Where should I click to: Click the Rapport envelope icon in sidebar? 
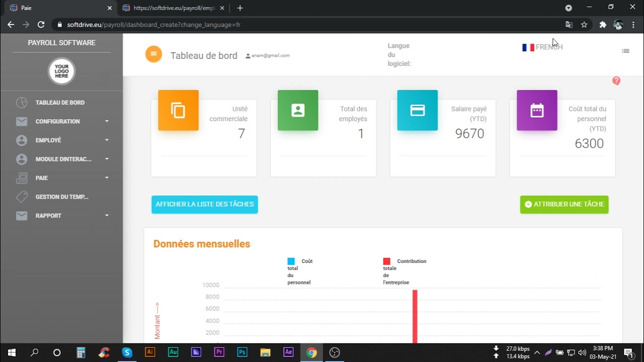[22, 216]
